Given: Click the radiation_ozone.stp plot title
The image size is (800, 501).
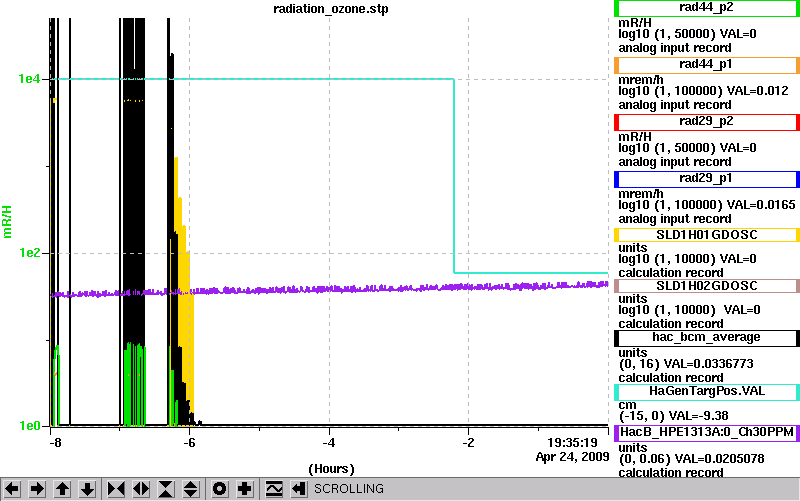Looking at the screenshot, I should coord(331,9).
